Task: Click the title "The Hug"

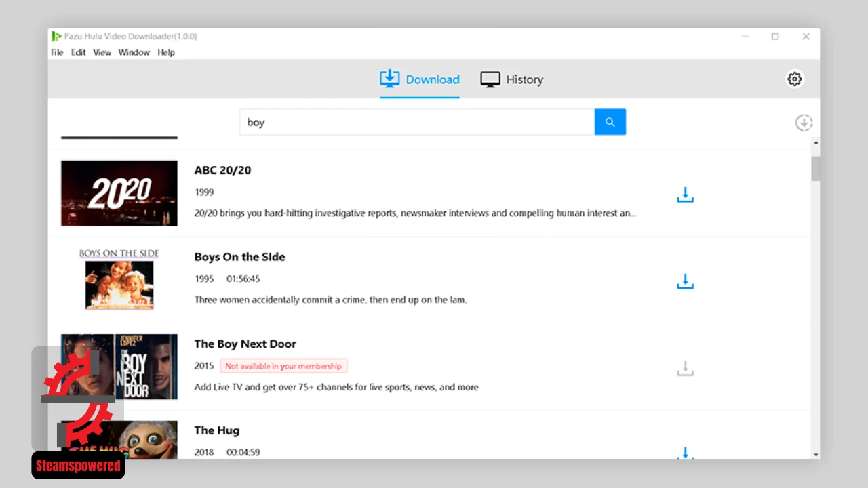Action: point(216,430)
